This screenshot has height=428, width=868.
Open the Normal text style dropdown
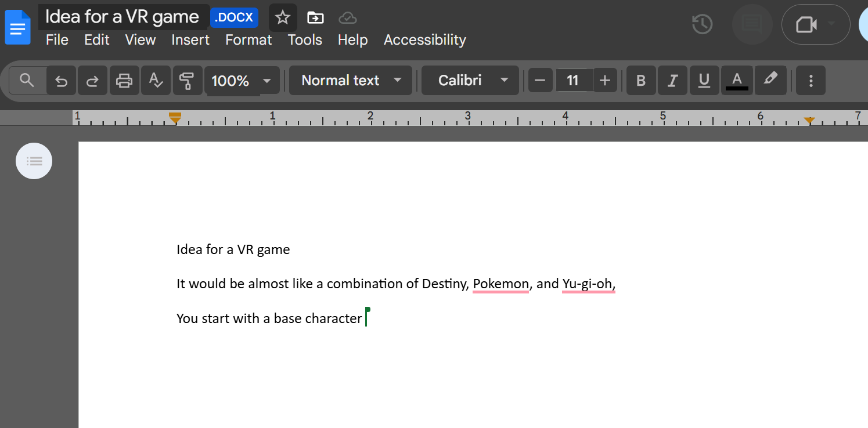(x=351, y=81)
